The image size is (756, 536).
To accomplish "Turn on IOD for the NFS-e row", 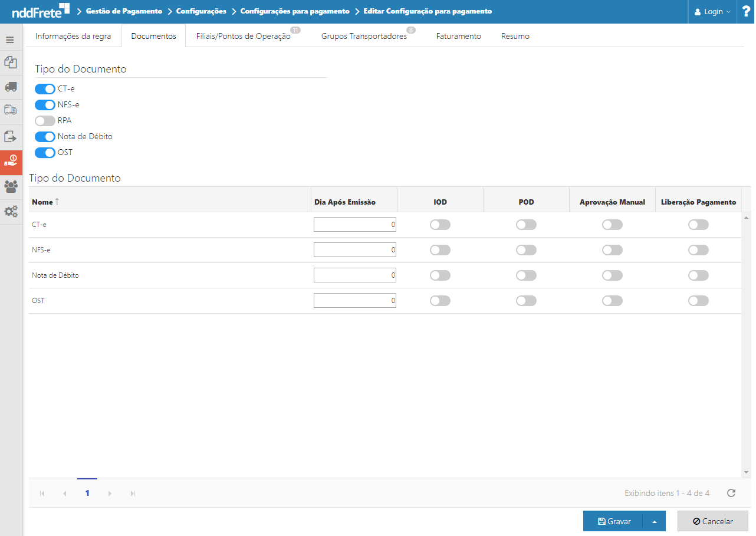I will [440, 250].
